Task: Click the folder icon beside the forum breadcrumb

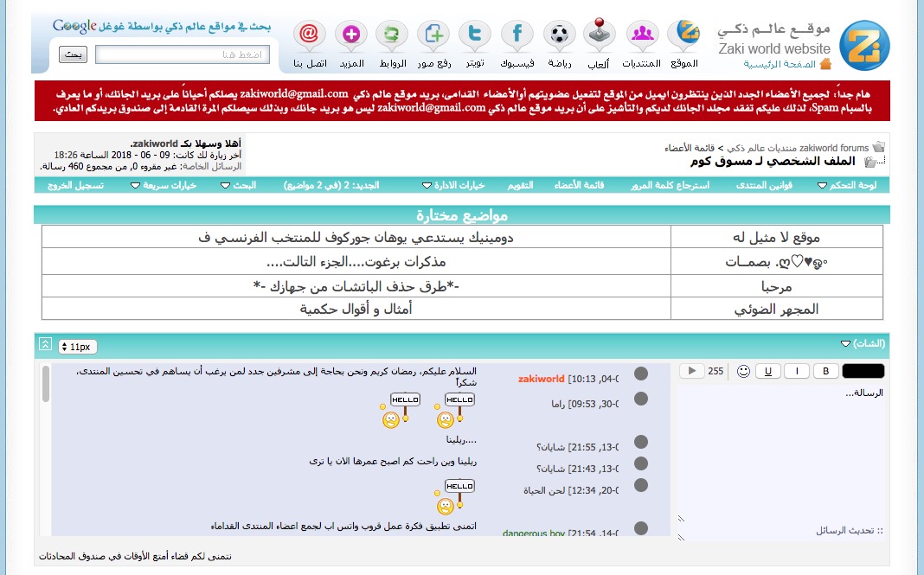Action: coord(879,147)
